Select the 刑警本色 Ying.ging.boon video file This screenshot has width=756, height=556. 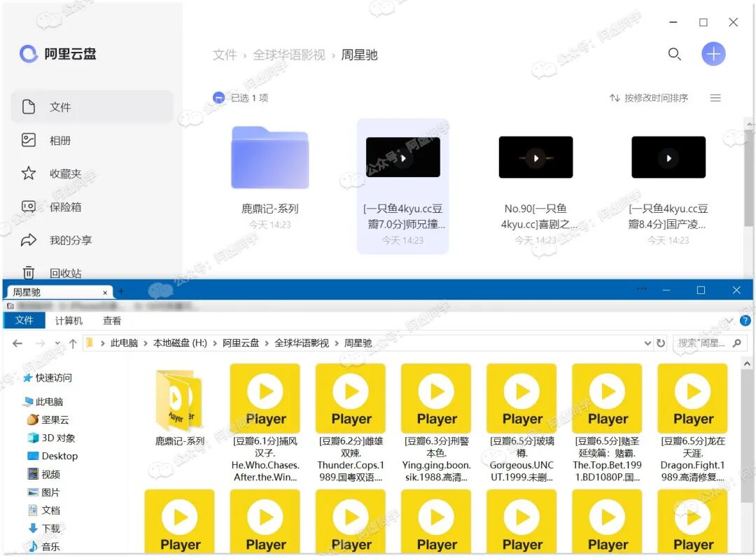pos(436,423)
